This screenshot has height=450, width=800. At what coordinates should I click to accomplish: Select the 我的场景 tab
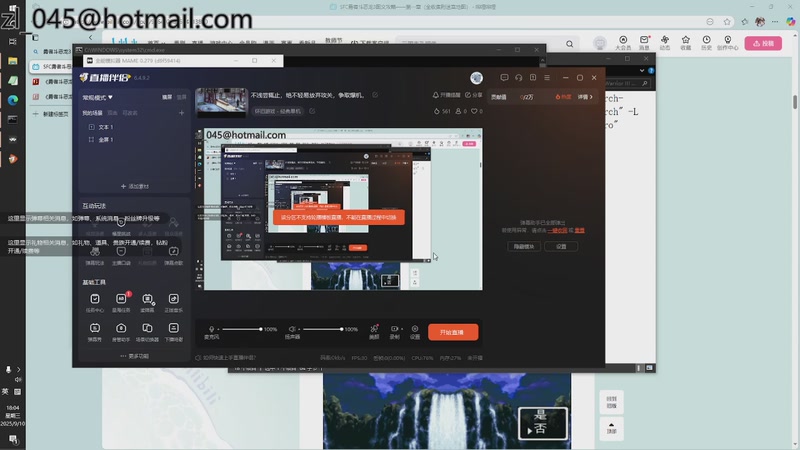pyautogui.click(x=92, y=113)
